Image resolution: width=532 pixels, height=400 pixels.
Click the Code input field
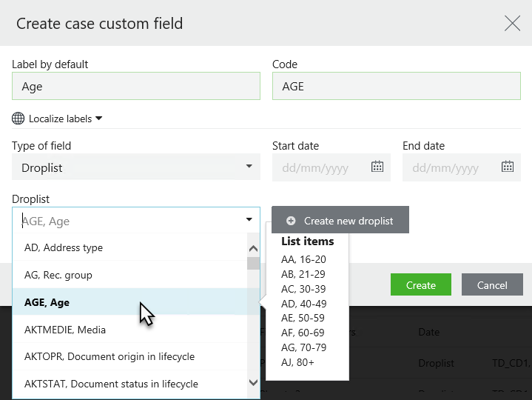[396, 86]
